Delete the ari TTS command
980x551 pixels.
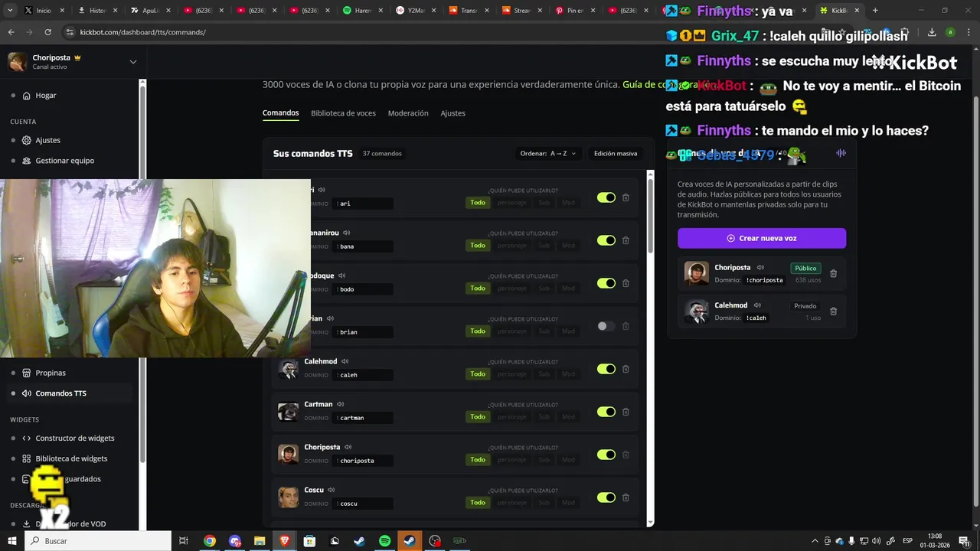tap(626, 197)
